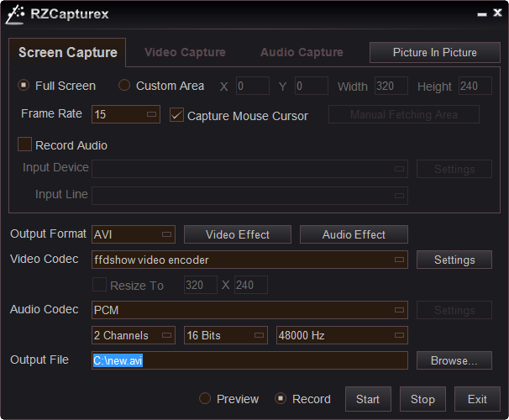Select the Preview radio button
Viewport: 509px width, 420px height.
click(205, 399)
